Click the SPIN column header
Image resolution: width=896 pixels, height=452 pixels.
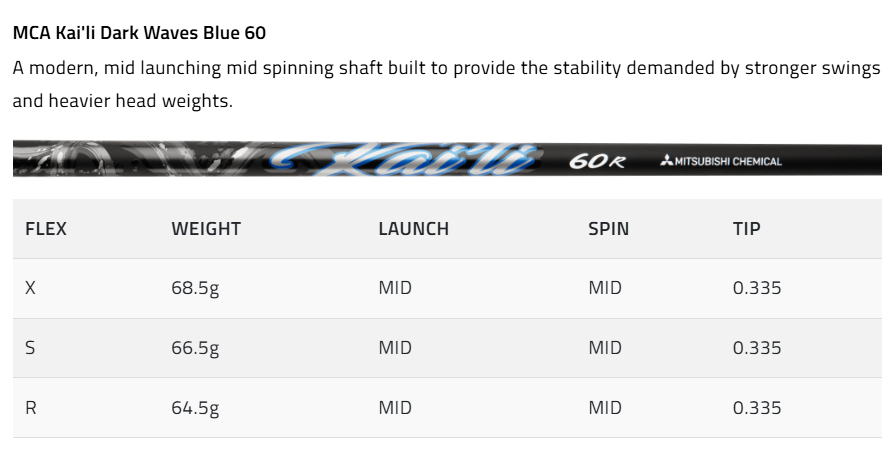point(608,229)
